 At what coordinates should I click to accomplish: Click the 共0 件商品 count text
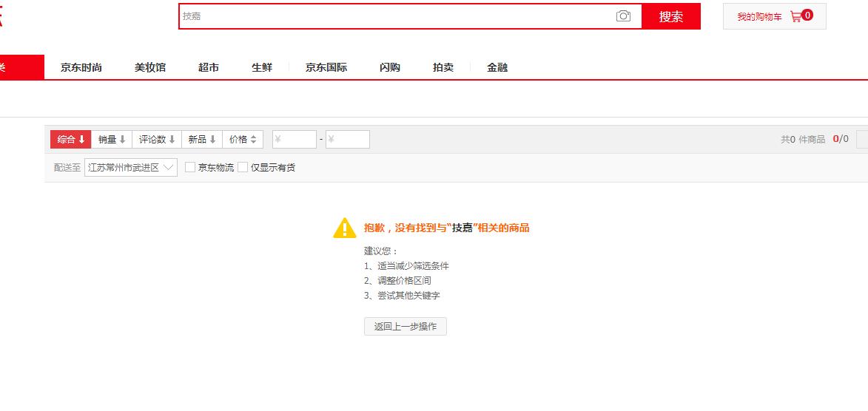(x=803, y=140)
